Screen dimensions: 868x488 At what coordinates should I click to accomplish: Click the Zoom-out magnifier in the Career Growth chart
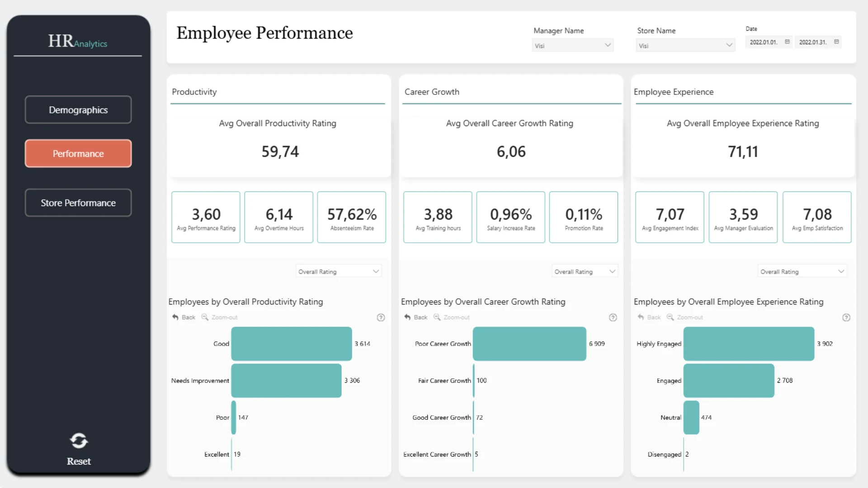[x=437, y=317]
